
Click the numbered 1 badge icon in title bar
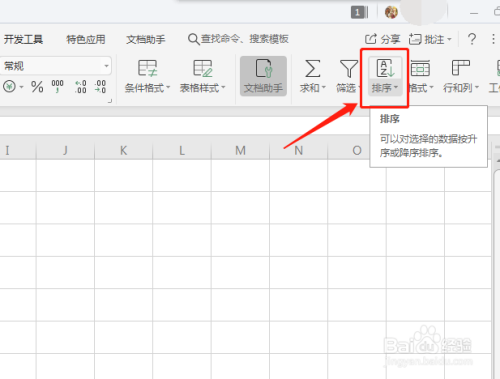(360, 13)
